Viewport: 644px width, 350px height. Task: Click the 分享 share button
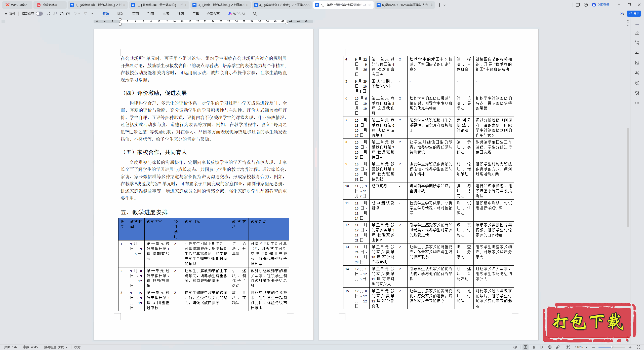tap(634, 14)
